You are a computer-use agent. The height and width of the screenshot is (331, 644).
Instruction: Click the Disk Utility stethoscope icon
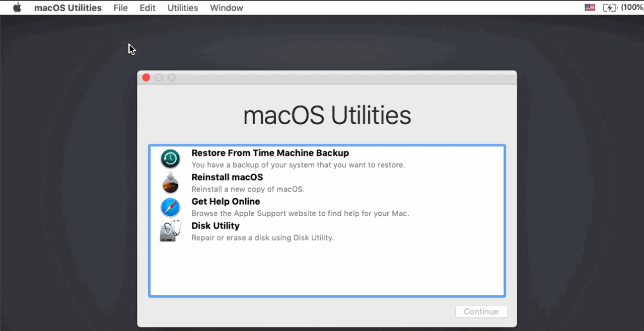(170, 231)
